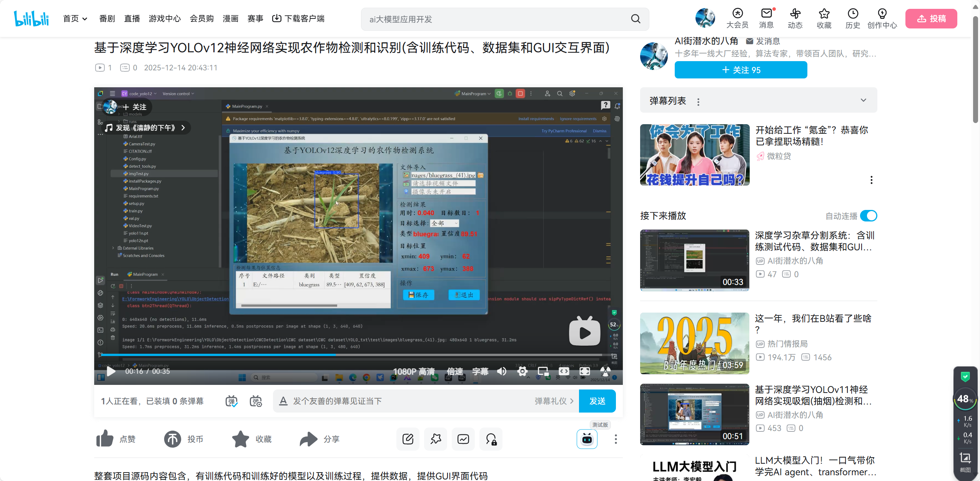Mute the video volume speaker icon

pos(502,371)
